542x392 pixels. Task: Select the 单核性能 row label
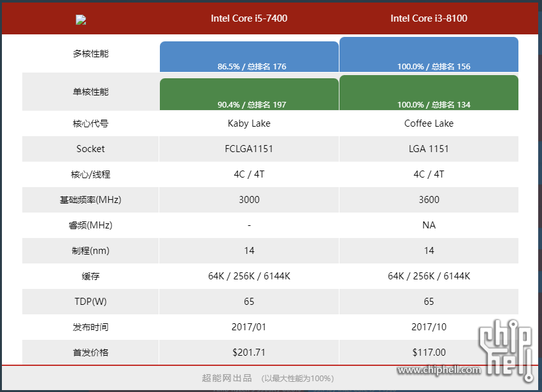[90, 92]
